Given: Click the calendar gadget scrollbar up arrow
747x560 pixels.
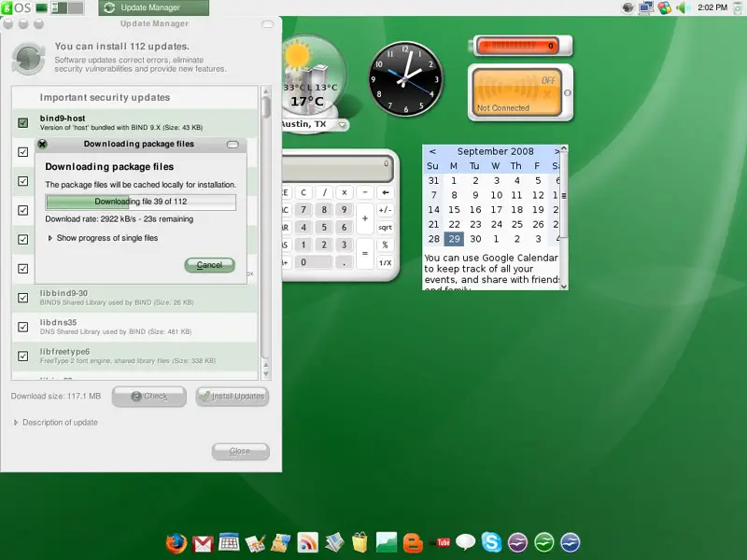Looking at the screenshot, I should pos(564,148).
